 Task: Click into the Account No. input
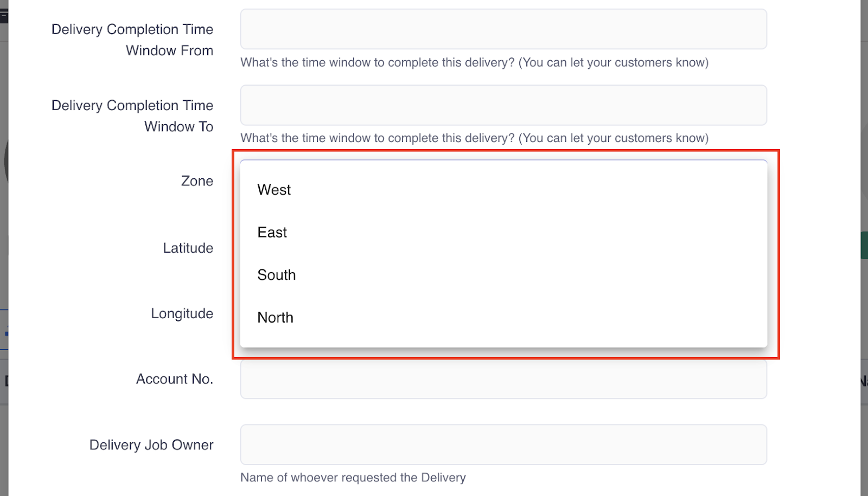click(x=503, y=379)
